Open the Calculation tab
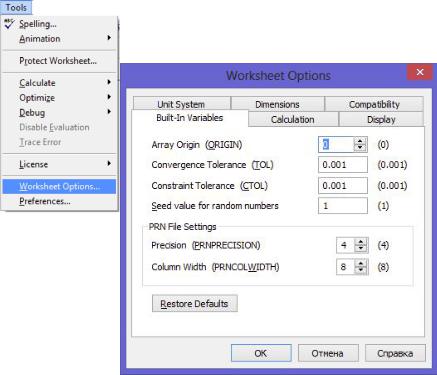 point(293,119)
